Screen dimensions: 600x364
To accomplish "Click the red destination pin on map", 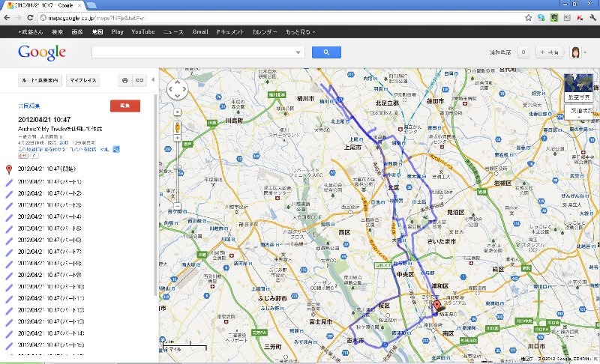I will coord(436,307).
